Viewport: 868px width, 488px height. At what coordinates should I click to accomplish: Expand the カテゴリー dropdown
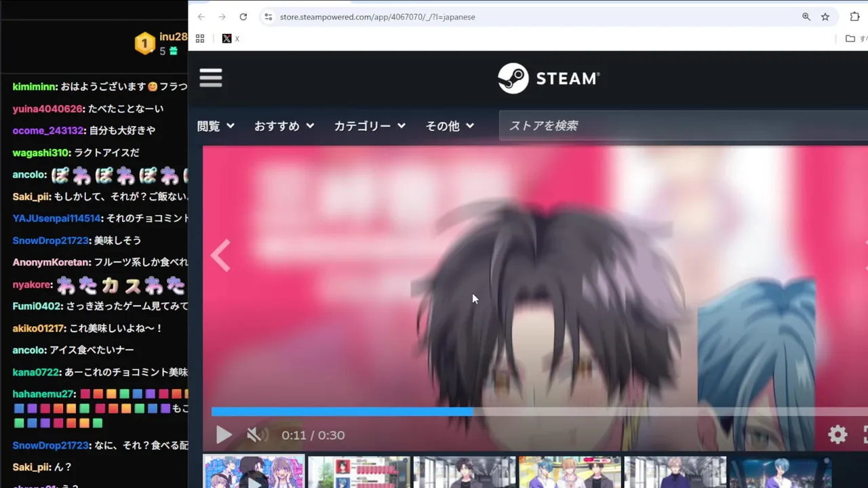pos(370,126)
